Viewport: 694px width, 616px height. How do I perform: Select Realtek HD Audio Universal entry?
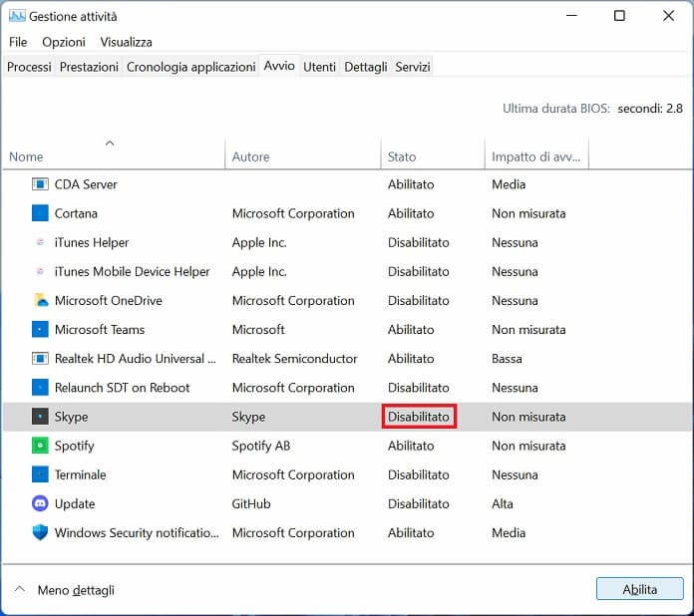point(135,359)
